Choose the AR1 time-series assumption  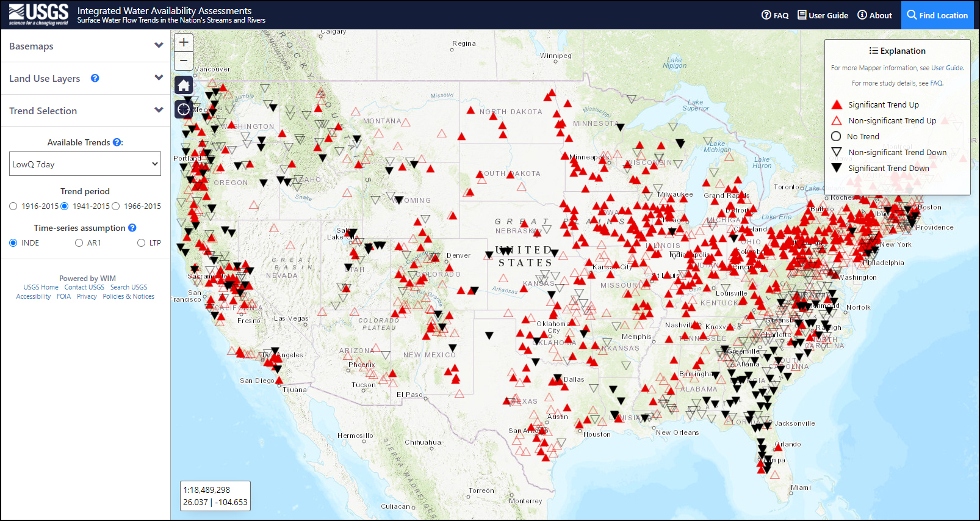point(79,243)
